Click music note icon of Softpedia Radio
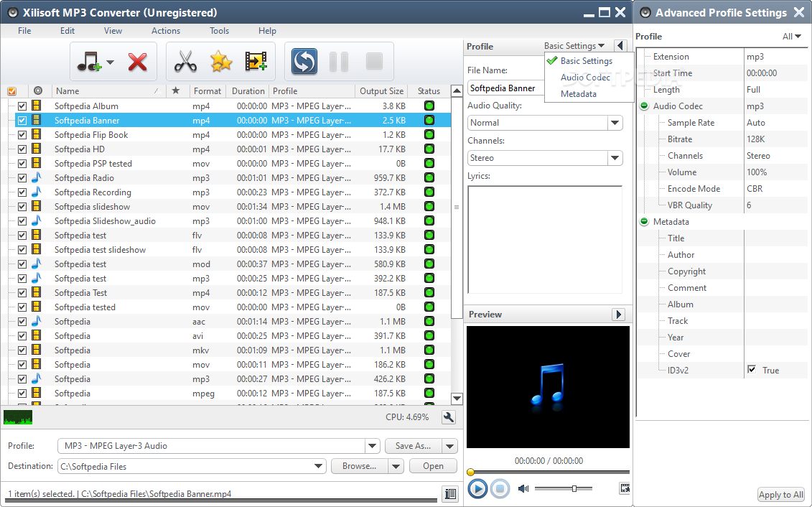The height and width of the screenshot is (507, 812). point(36,177)
